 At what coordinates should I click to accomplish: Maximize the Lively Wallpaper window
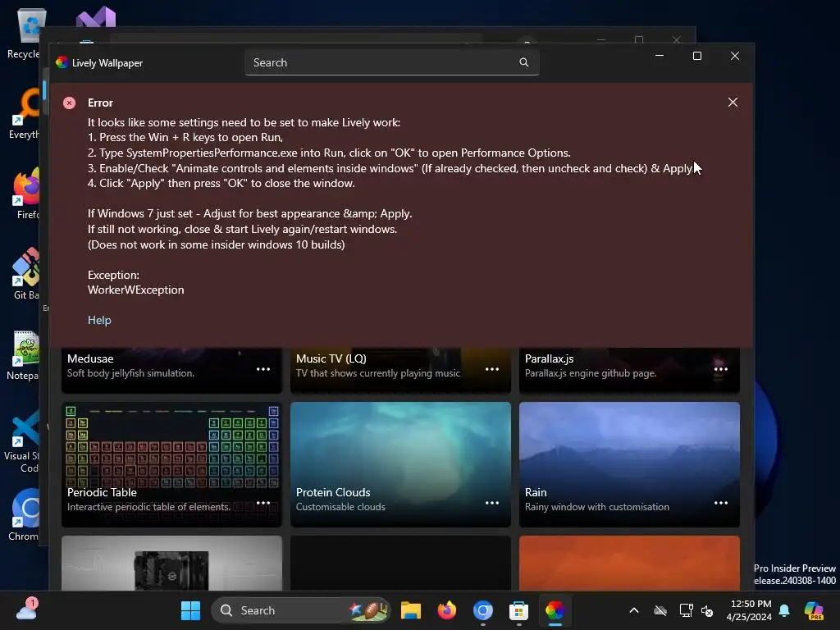pyautogui.click(x=697, y=56)
